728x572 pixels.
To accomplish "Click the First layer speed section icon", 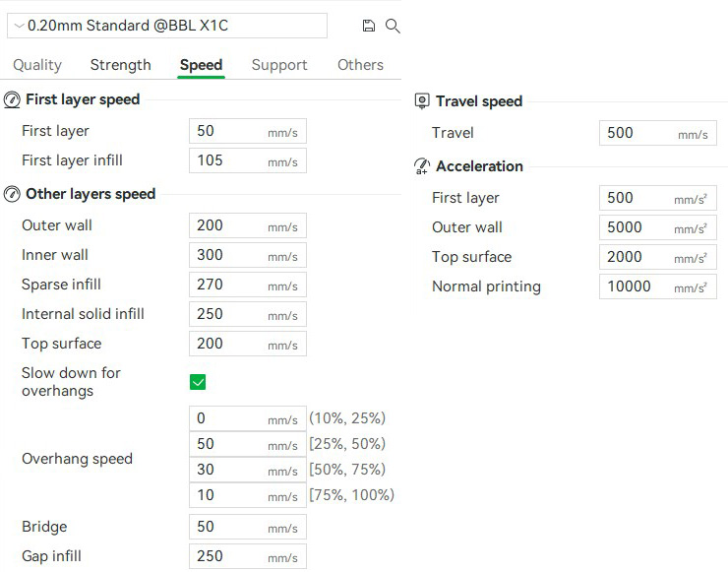I will coord(12,99).
